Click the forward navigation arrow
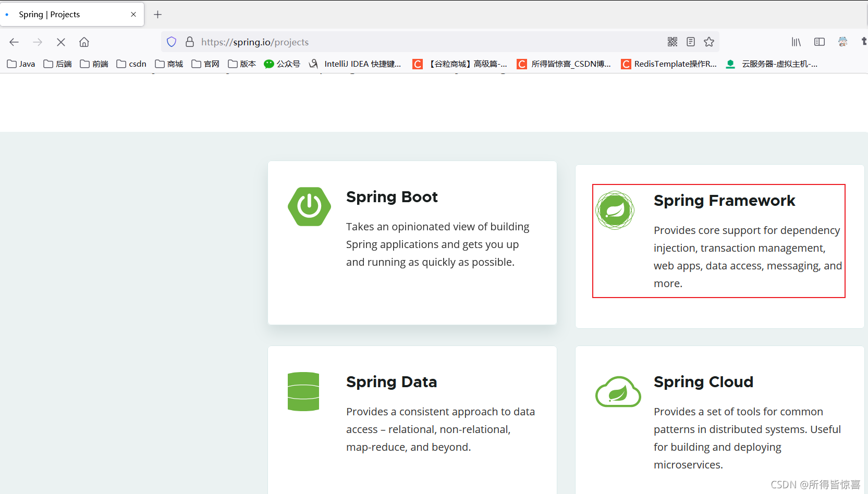This screenshot has height=494, width=868. tap(38, 42)
